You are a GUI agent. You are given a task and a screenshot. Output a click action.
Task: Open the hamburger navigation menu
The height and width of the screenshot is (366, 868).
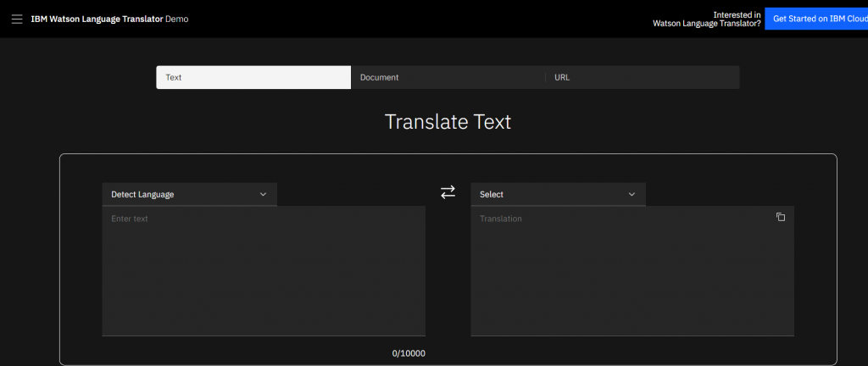coord(17,19)
